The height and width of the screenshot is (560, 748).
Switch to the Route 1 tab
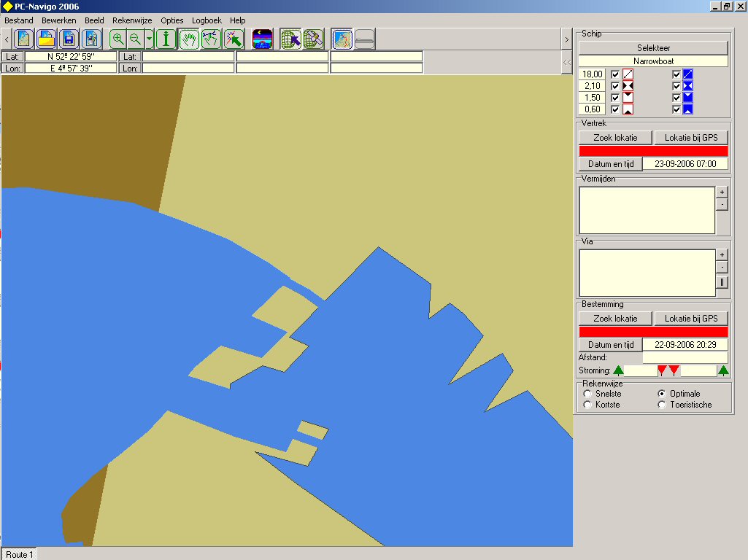pos(18,555)
